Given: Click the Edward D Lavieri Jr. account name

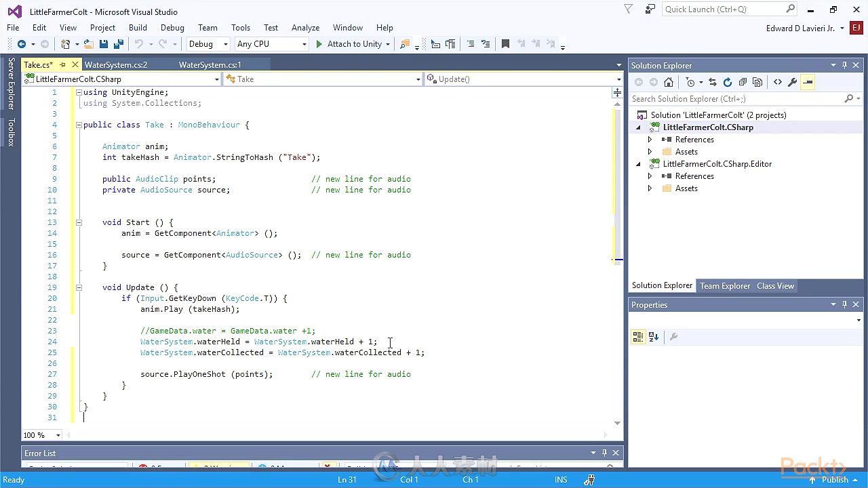Looking at the screenshot, I should point(800,28).
